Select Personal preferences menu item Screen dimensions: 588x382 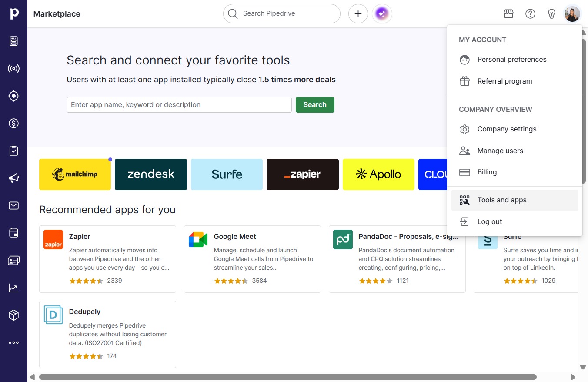514,60
